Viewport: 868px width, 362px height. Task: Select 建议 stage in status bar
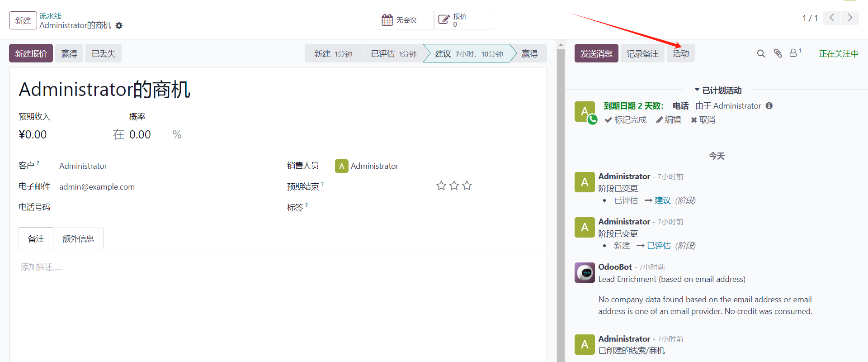point(468,53)
